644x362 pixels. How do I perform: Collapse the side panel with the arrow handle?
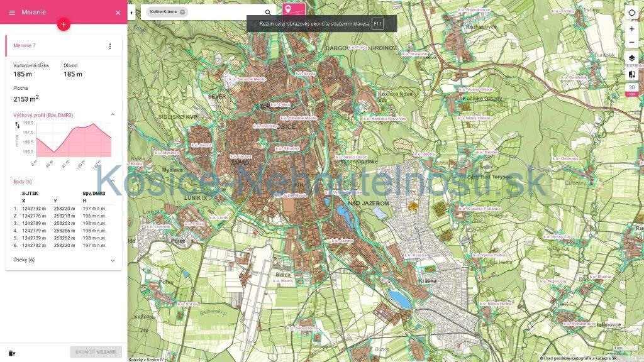tap(131, 13)
